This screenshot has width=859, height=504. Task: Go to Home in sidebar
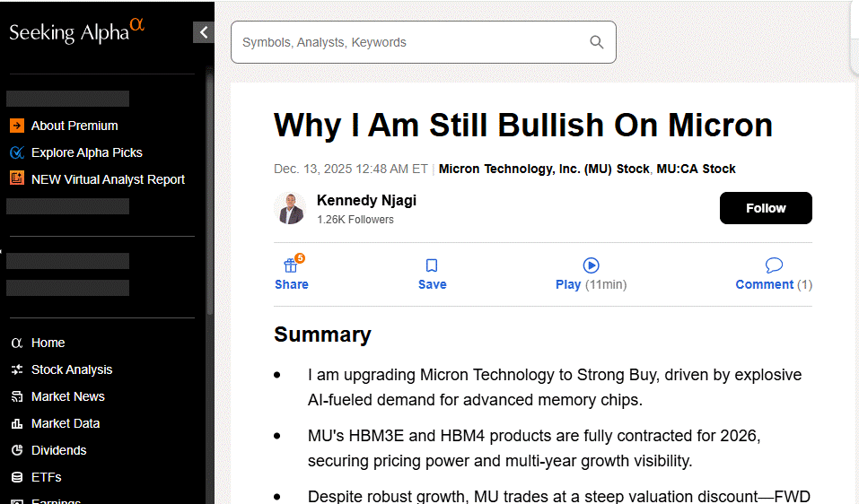pos(48,343)
